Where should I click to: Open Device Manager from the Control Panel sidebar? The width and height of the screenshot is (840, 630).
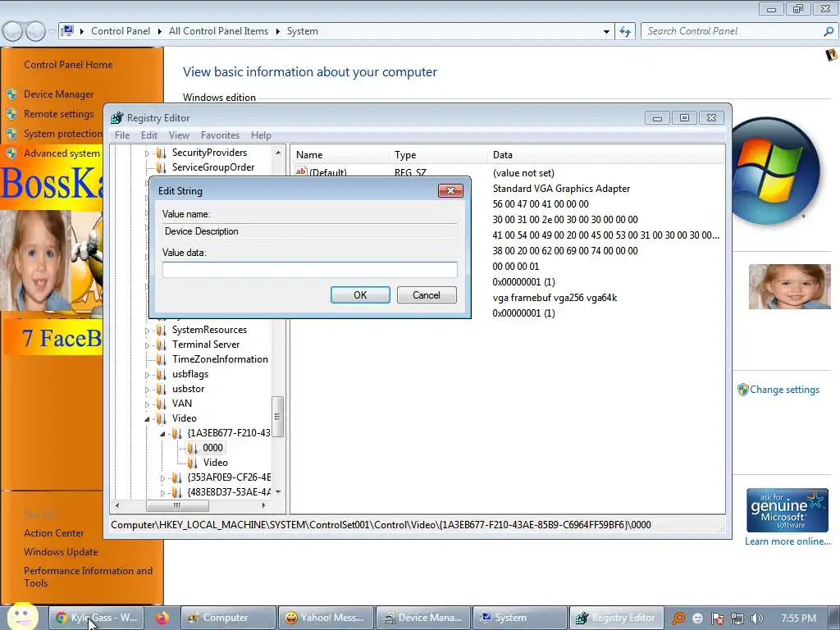(x=58, y=94)
